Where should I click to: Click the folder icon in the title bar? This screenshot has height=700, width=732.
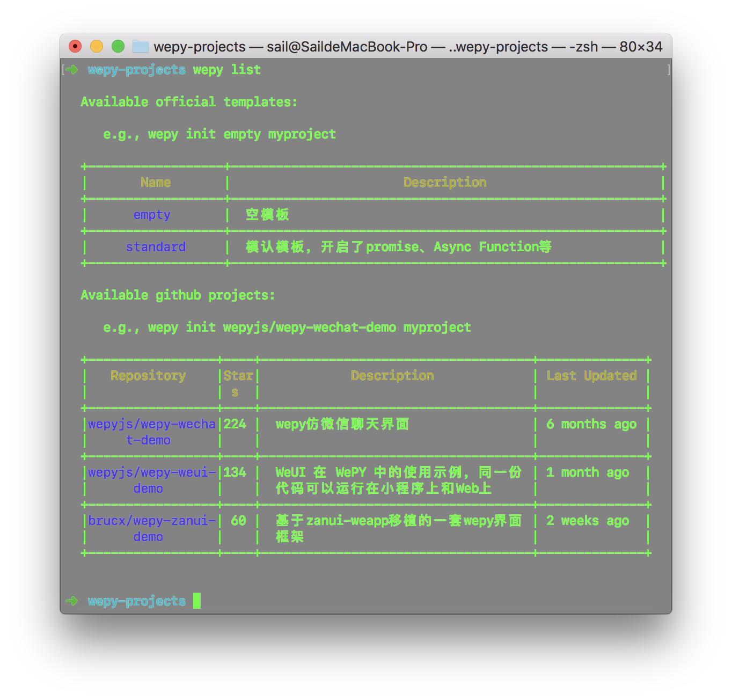140,47
